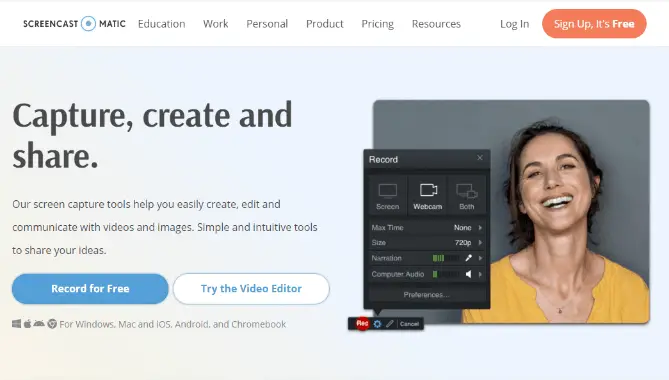Click the Record panel title
Image resolution: width=669 pixels, height=380 pixels.
383,160
